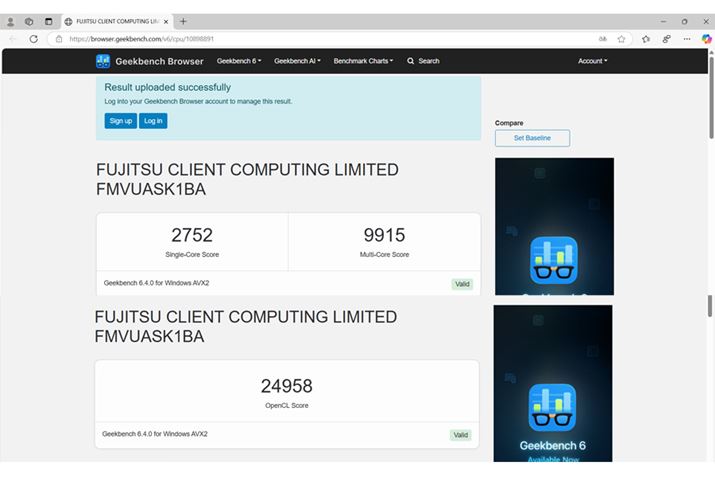Maximize the browser window

[684, 21]
